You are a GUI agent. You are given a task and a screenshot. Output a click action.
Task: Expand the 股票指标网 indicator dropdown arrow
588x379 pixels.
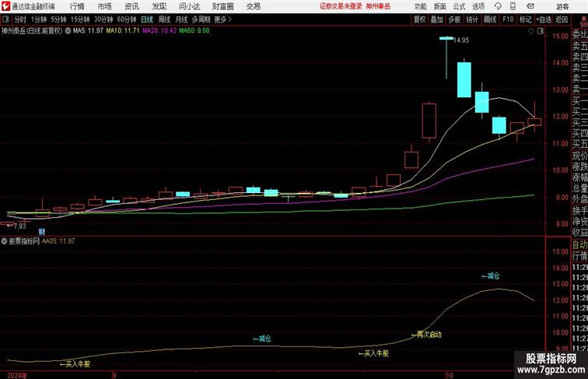[x=4, y=241]
